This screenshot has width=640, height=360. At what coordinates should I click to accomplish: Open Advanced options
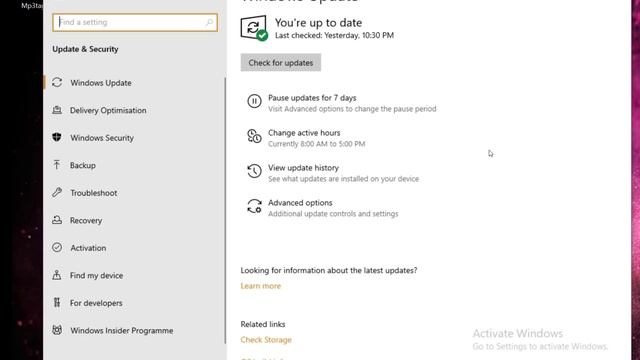(x=300, y=203)
